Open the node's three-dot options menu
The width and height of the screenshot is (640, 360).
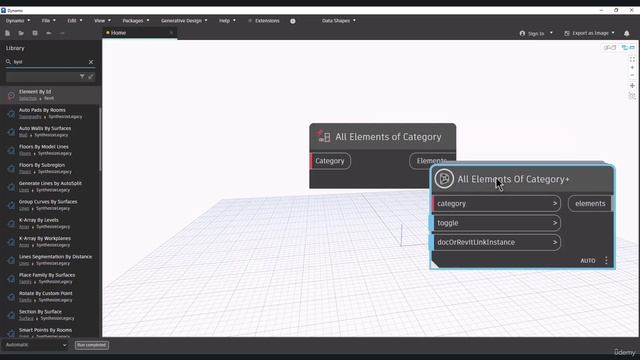(606, 260)
